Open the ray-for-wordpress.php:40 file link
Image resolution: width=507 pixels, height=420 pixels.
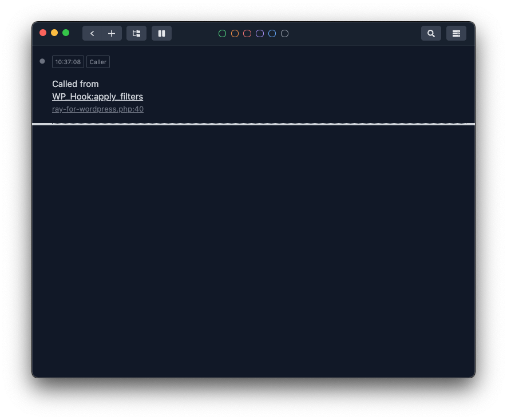coord(98,109)
